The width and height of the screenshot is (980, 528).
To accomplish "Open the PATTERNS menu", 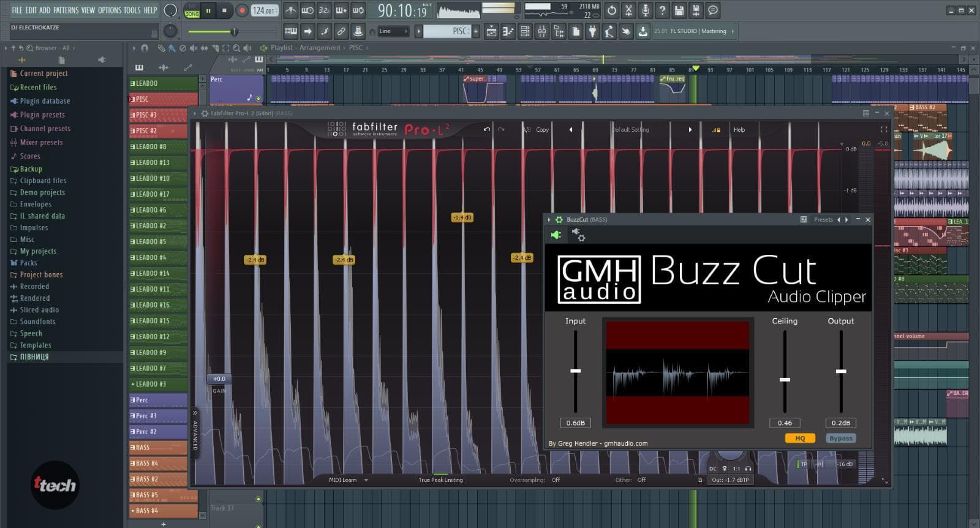I will (66, 10).
